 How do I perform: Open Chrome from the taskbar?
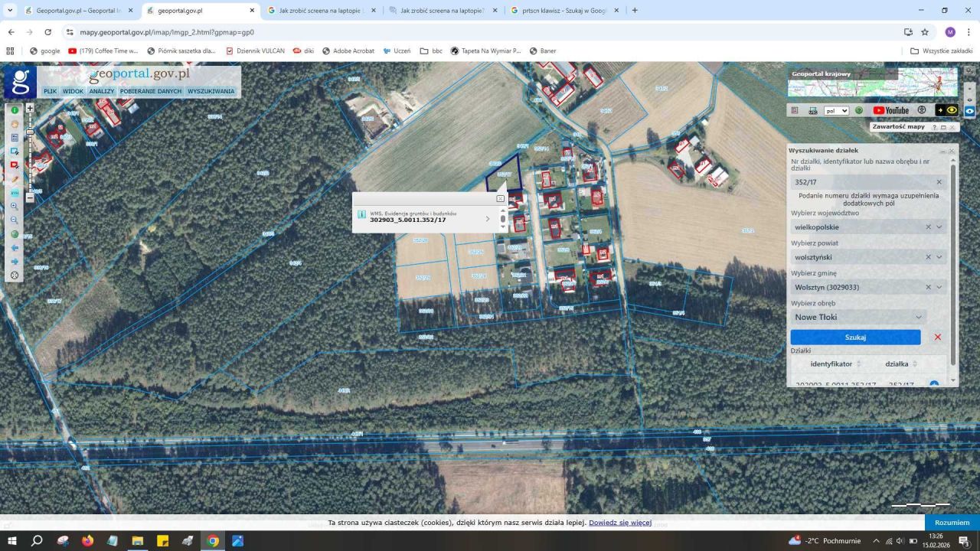tap(213, 541)
